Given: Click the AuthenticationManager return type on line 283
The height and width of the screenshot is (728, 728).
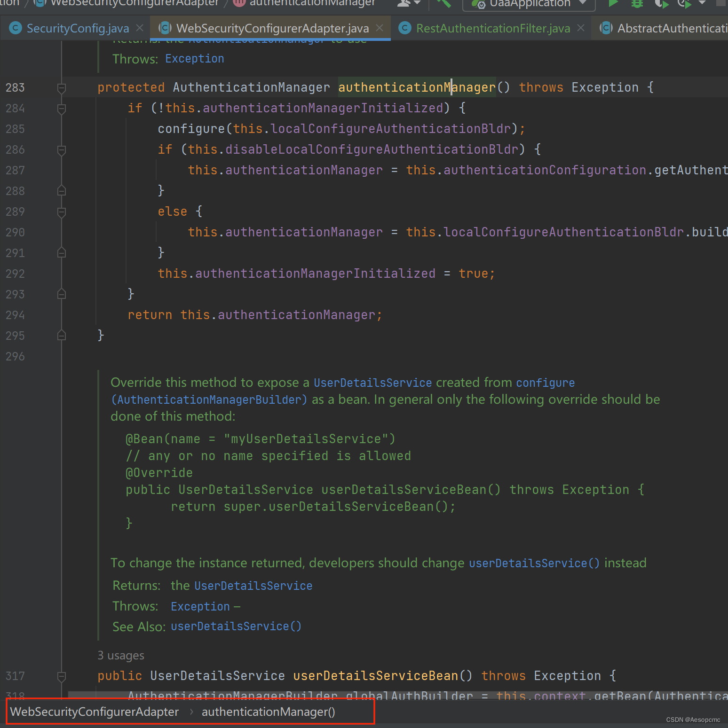Looking at the screenshot, I should pyautogui.click(x=252, y=87).
